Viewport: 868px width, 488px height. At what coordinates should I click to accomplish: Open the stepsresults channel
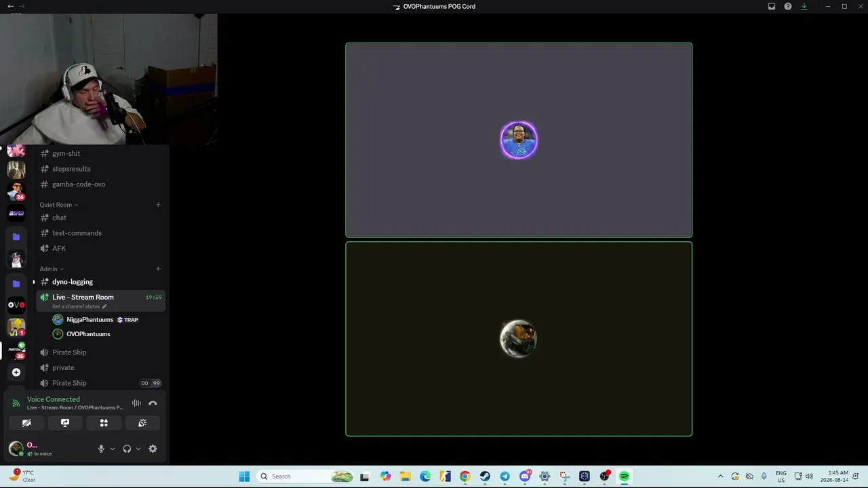pyautogui.click(x=100, y=169)
